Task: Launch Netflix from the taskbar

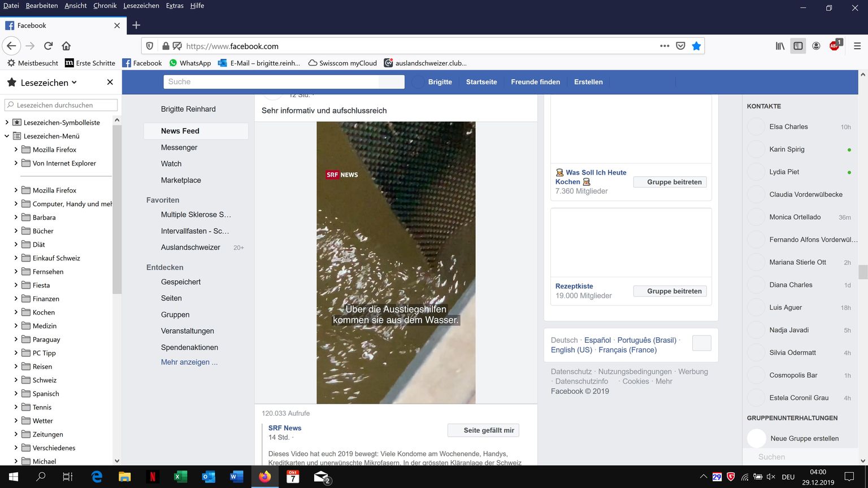Action: 152,477
